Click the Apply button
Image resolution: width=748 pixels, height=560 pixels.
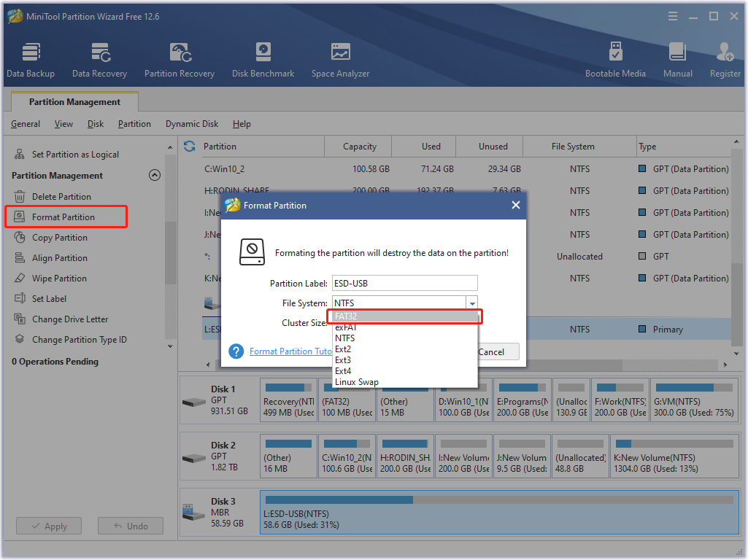click(x=49, y=526)
